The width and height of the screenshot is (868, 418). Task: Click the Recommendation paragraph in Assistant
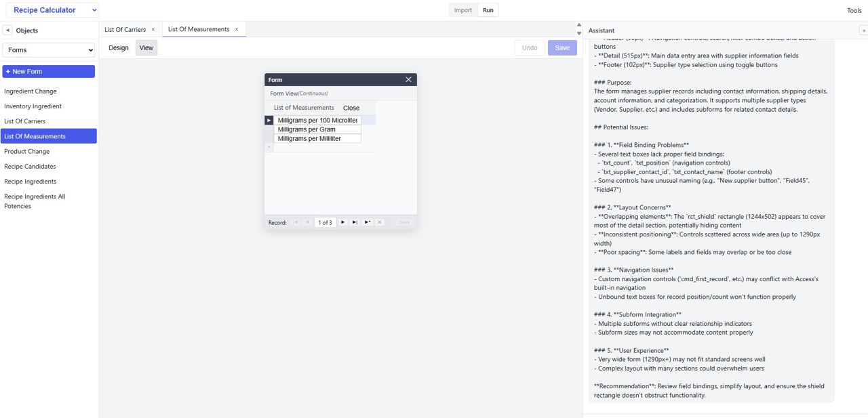(x=709, y=390)
